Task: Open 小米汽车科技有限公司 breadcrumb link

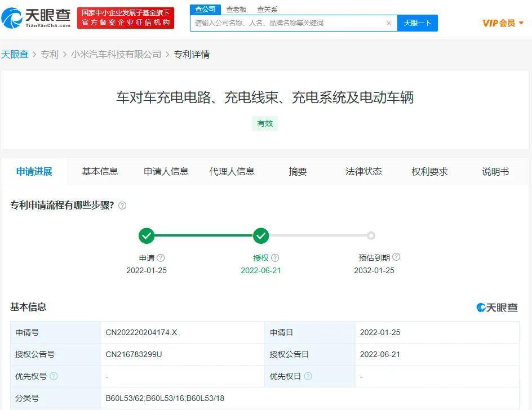Action: pyautogui.click(x=116, y=54)
